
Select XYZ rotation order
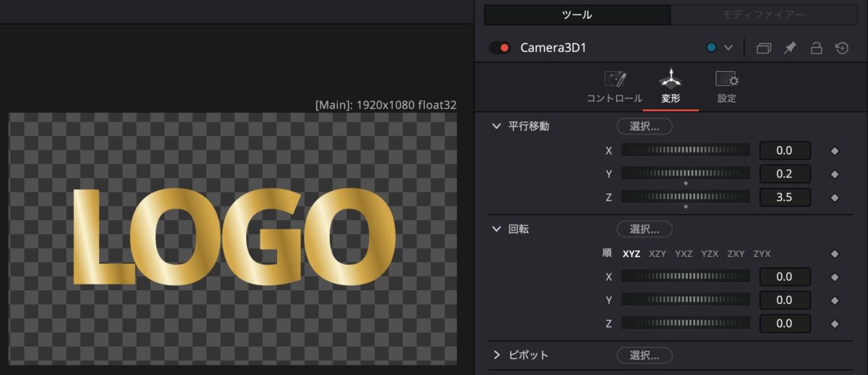[631, 254]
